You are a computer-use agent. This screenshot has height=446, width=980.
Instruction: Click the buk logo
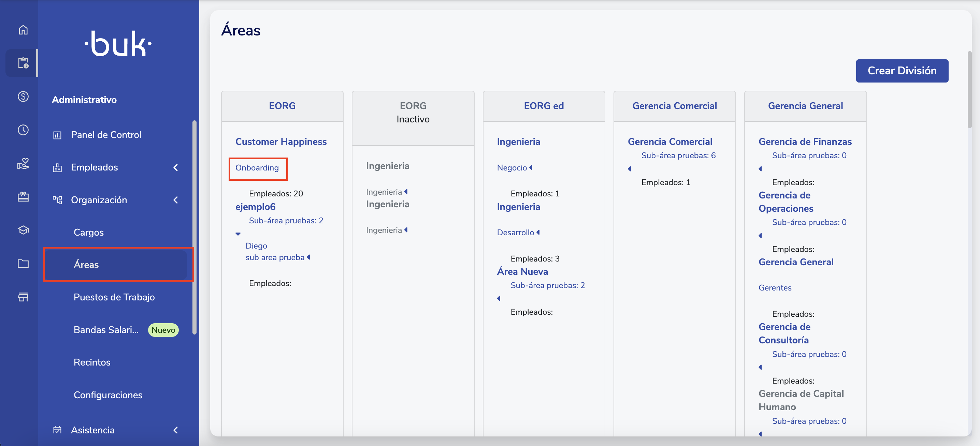(118, 44)
